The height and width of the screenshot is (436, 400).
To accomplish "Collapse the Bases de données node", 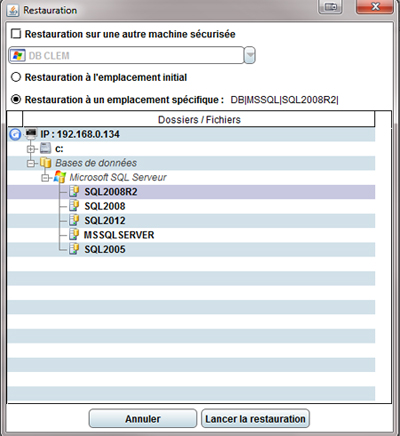I will 31,163.
